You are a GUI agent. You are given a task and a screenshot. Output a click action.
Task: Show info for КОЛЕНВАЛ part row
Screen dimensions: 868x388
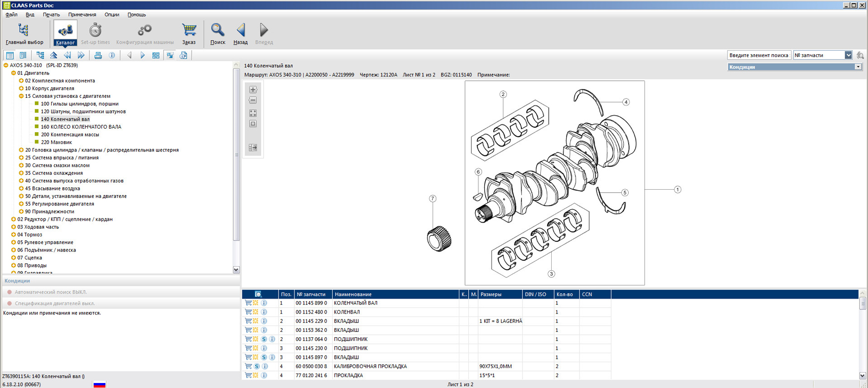[x=264, y=312]
